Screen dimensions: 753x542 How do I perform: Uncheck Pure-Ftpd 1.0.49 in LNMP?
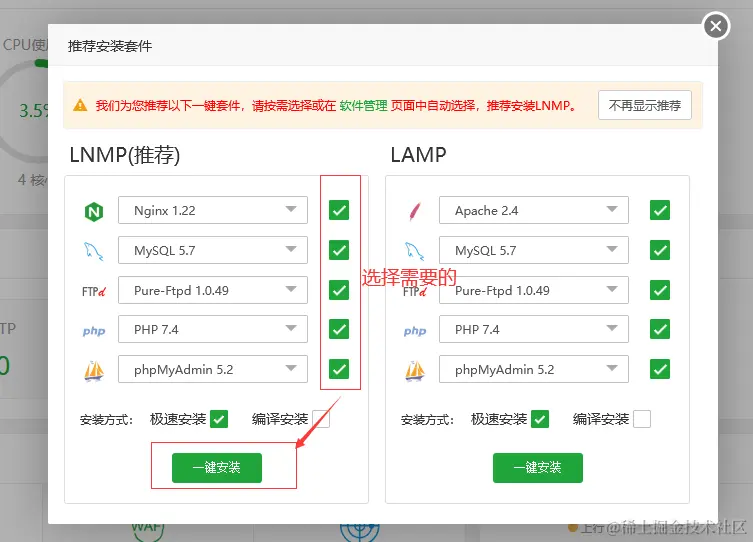coord(339,290)
